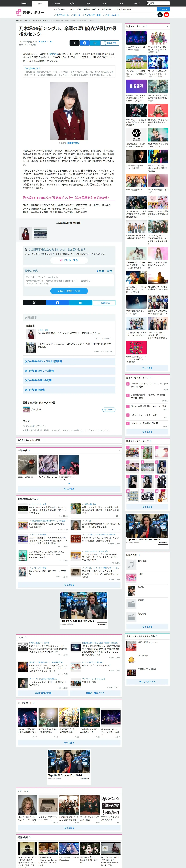Click comment bubble 70 in 読者の反応 box
Screen dimensions: 186x868
pos(110,271)
